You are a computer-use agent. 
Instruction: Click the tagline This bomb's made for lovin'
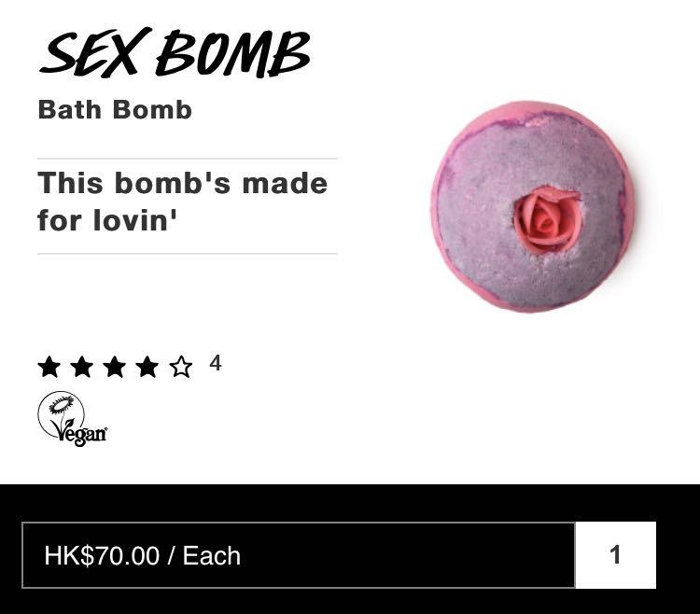click(x=183, y=202)
